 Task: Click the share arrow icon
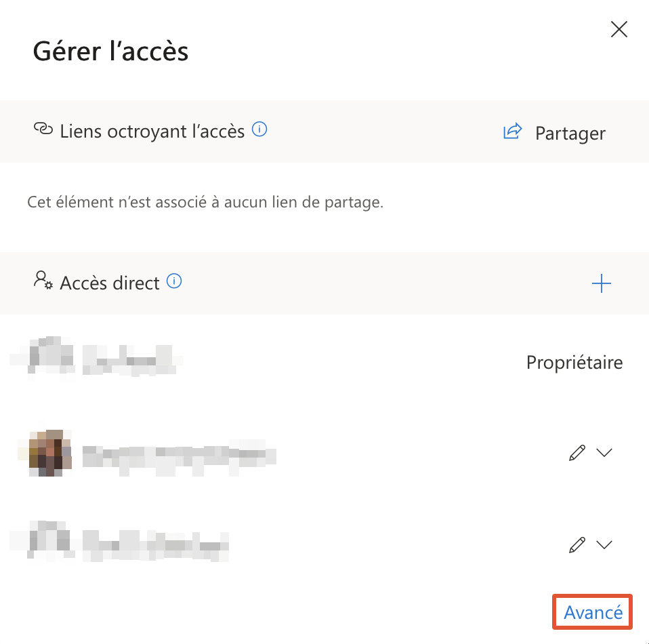tap(513, 132)
